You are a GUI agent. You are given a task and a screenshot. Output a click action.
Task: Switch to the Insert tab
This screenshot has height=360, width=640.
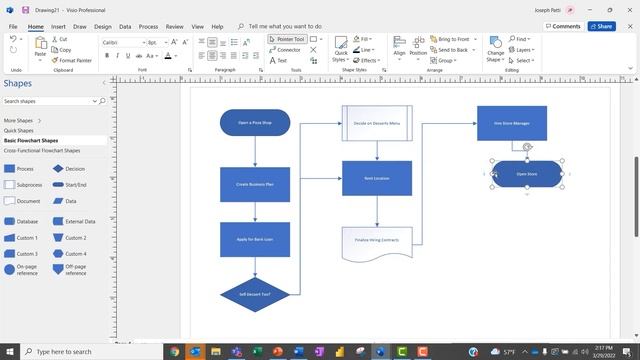pyautogui.click(x=58, y=27)
